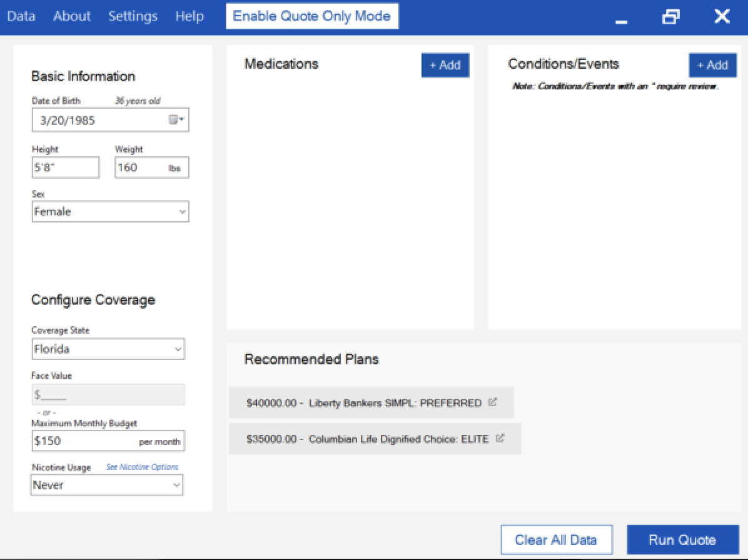The height and width of the screenshot is (560, 748).
Task: Open the Settings menu
Action: (x=133, y=16)
